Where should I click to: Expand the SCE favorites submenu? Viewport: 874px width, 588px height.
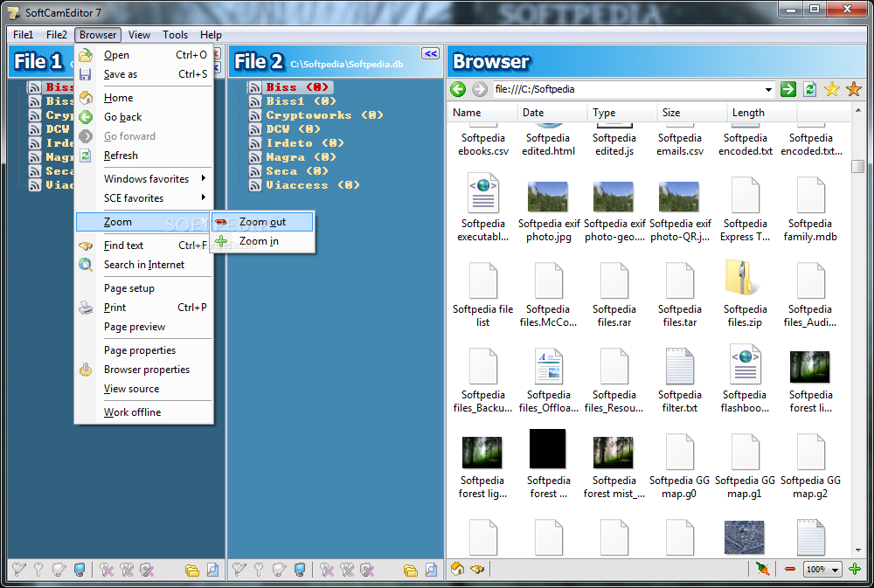pos(144,198)
